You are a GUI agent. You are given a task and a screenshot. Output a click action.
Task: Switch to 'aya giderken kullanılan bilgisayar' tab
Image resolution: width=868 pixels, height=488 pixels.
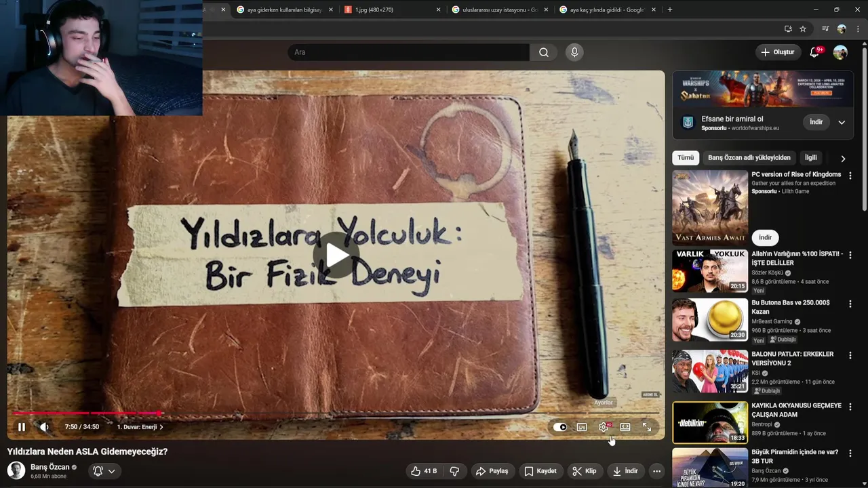pyautogui.click(x=284, y=9)
